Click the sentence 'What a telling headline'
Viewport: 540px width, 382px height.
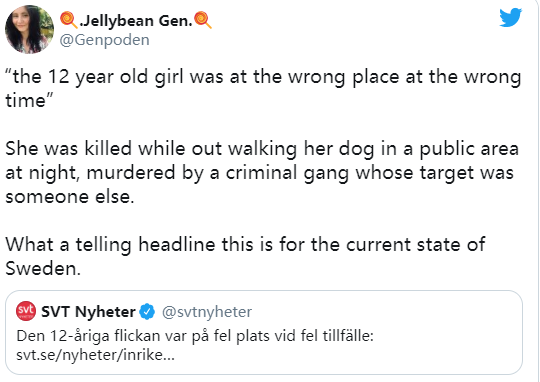[245, 256]
